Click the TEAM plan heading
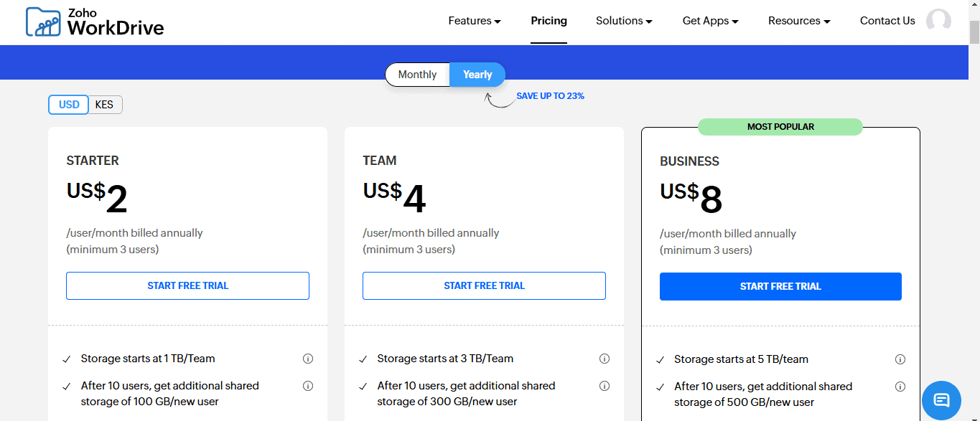 tap(380, 161)
